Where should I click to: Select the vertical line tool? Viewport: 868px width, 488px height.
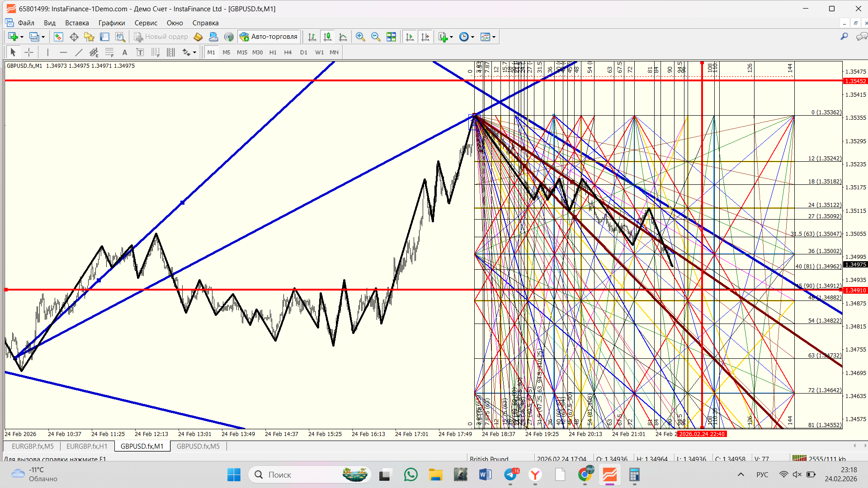click(x=48, y=52)
